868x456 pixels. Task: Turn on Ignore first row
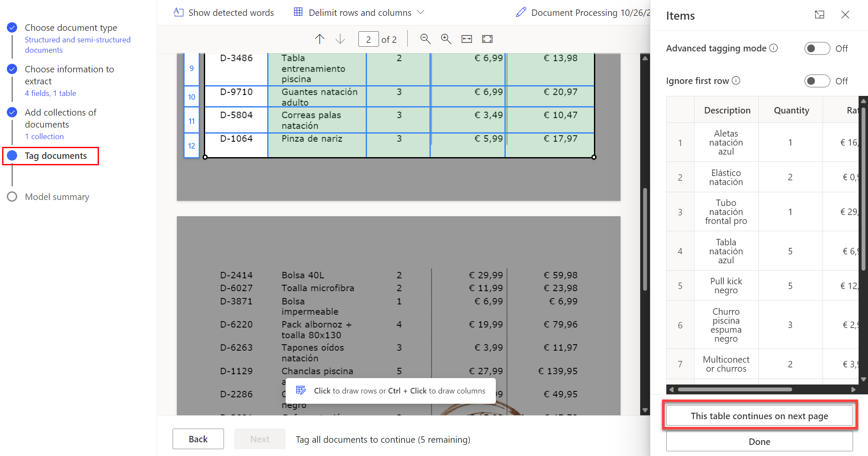tap(817, 81)
